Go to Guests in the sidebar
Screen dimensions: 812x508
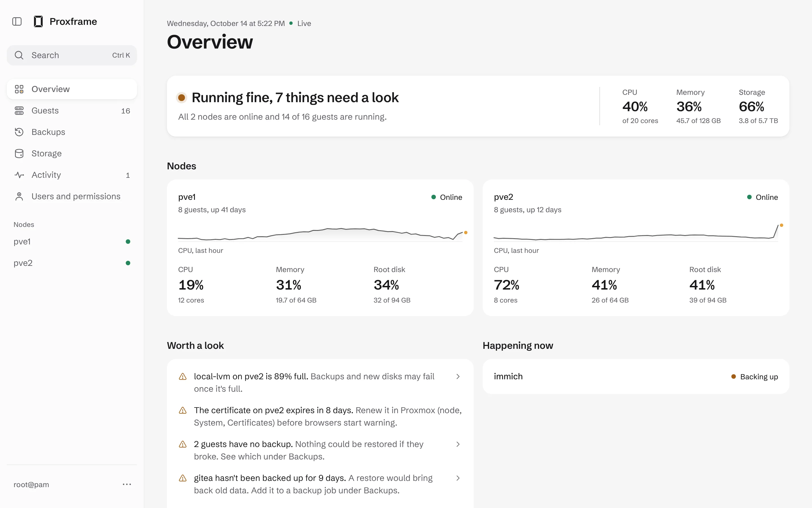[72, 111]
